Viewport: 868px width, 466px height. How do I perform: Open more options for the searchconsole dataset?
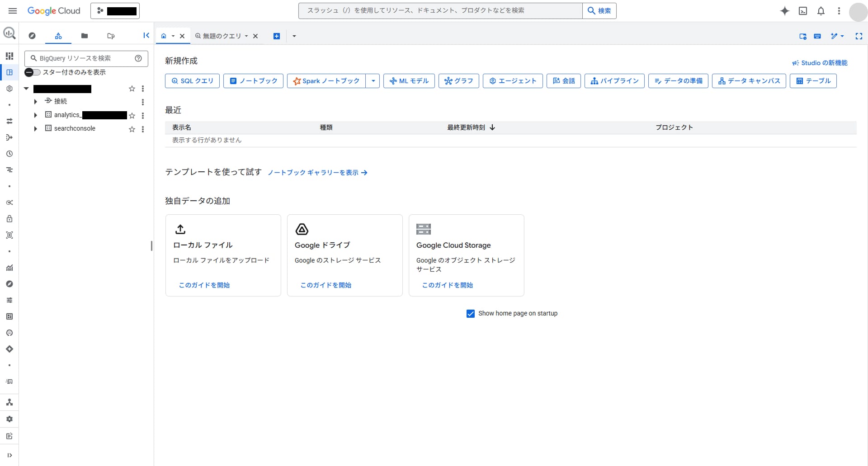pyautogui.click(x=143, y=129)
